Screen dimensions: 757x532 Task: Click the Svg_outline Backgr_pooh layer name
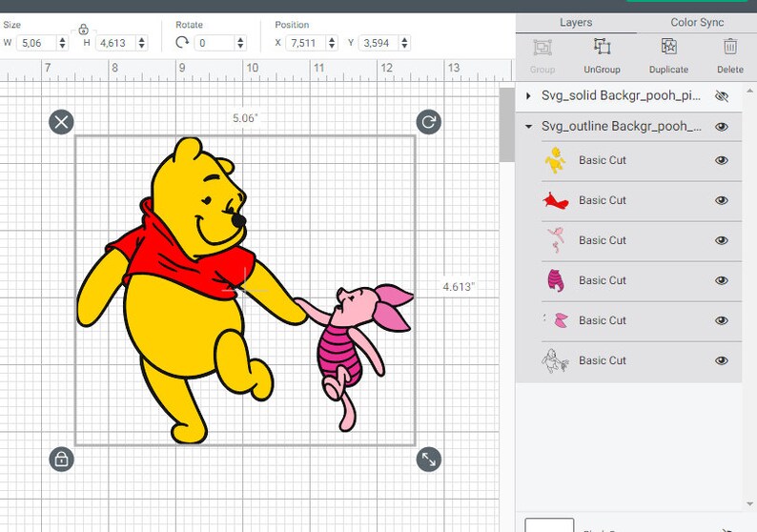(621, 127)
